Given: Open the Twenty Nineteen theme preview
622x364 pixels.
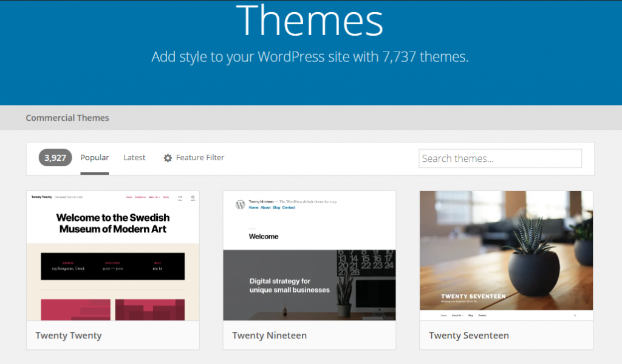Looking at the screenshot, I should click(309, 256).
